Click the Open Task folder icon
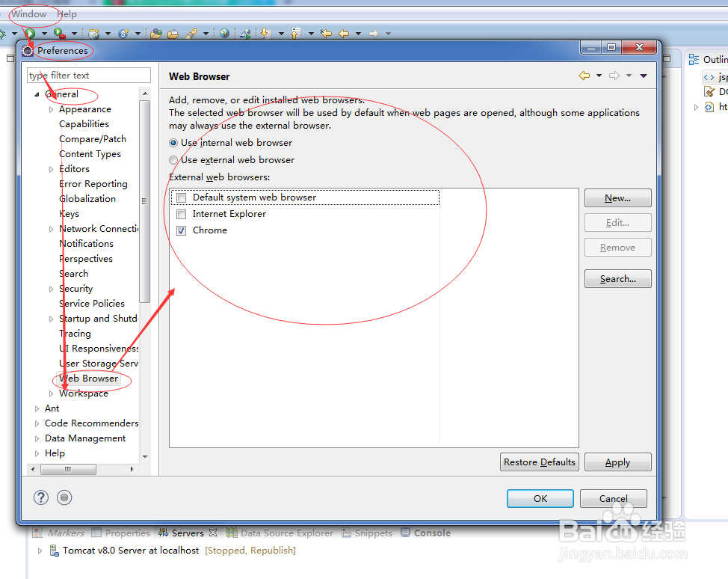Viewport: 728px width, 579px height. click(173, 34)
